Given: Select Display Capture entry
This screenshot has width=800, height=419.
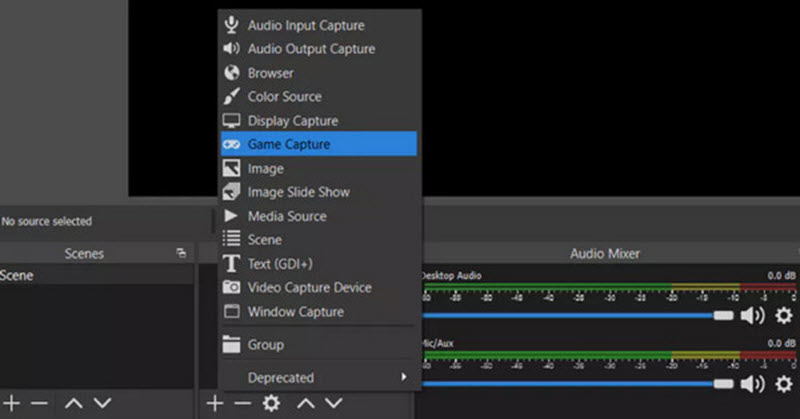Looking at the screenshot, I should [x=319, y=121].
